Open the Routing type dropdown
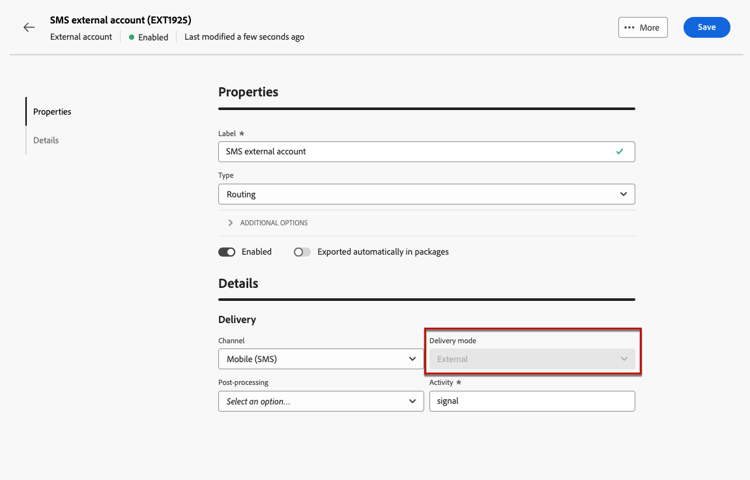This screenshot has width=750, height=480. click(426, 194)
